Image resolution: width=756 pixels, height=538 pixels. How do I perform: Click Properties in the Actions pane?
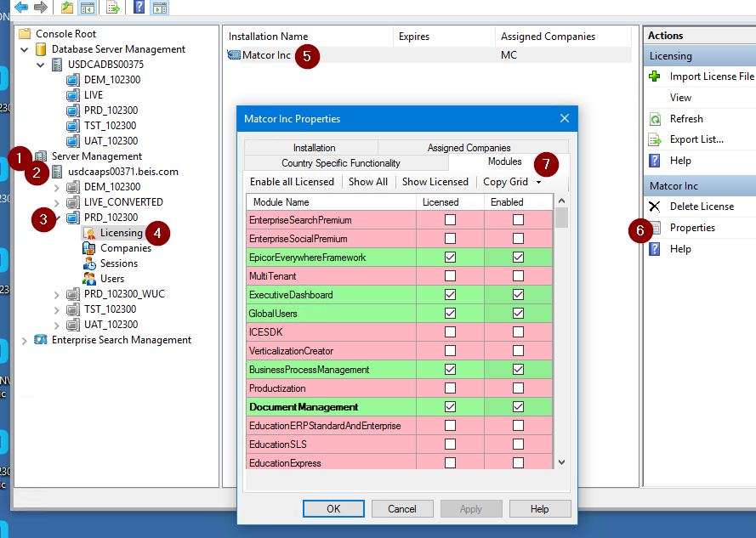[692, 228]
